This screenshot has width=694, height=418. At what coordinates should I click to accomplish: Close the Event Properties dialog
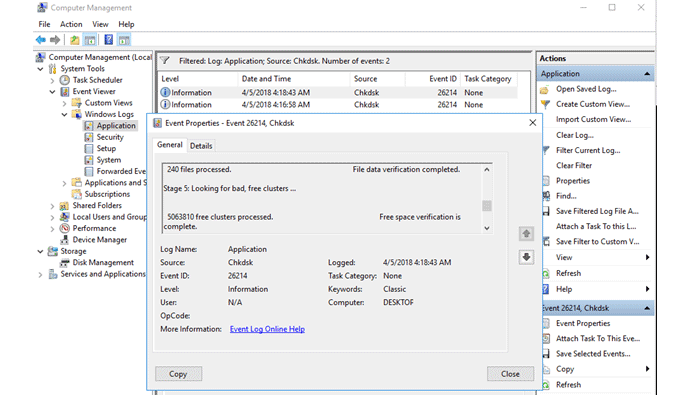pyautogui.click(x=532, y=123)
